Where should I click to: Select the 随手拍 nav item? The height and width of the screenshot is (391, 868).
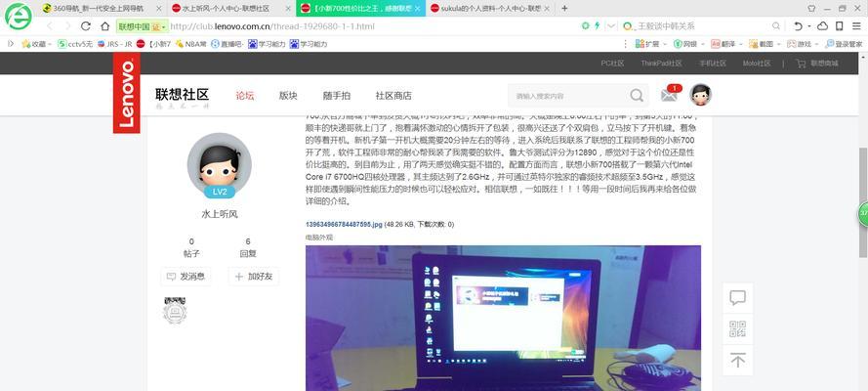337,95
